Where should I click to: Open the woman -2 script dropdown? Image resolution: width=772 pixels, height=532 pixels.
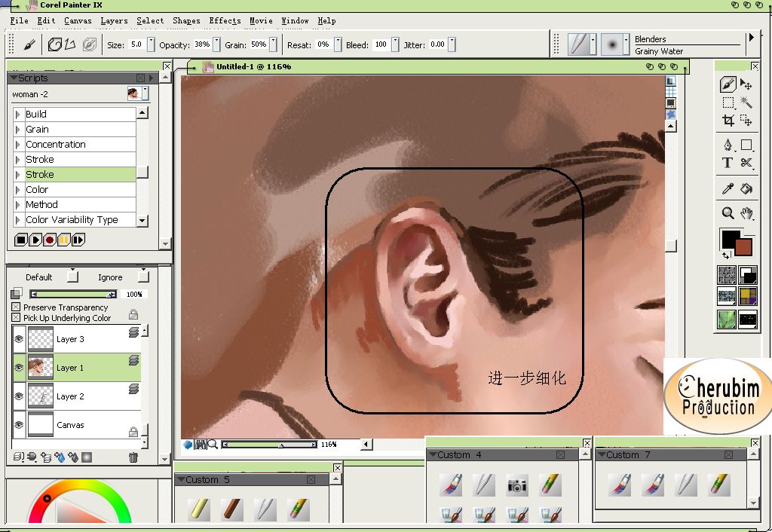point(146,93)
